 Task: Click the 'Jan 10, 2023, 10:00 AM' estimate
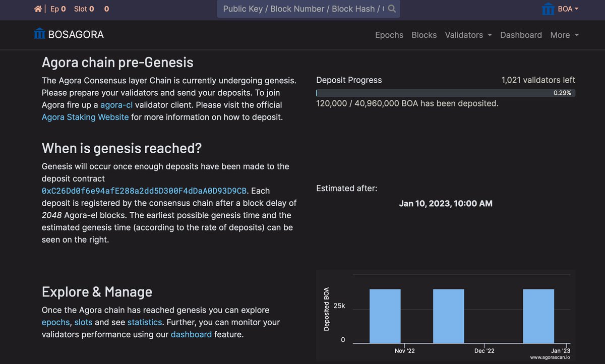446,204
